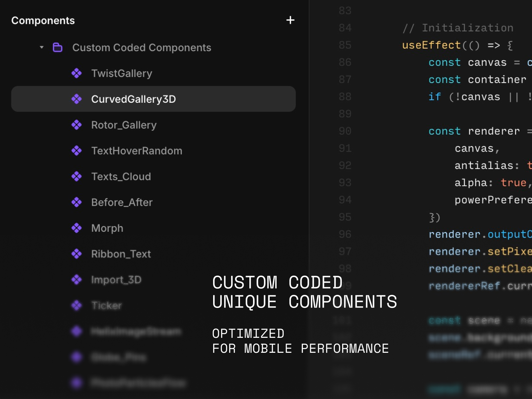Screen dimensions: 532x399
Task: Click the Rotor_Gallery component icon
Action: [x=77, y=125]
